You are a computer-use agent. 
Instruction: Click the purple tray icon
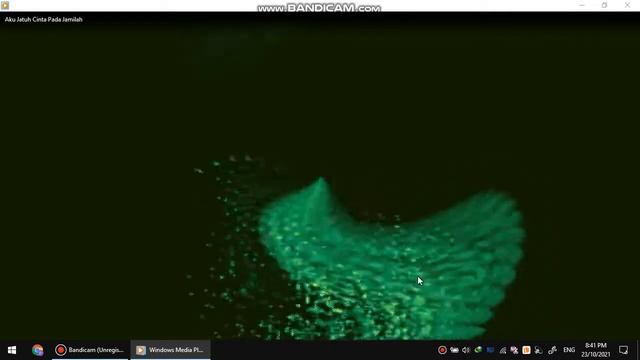[514, 350]
